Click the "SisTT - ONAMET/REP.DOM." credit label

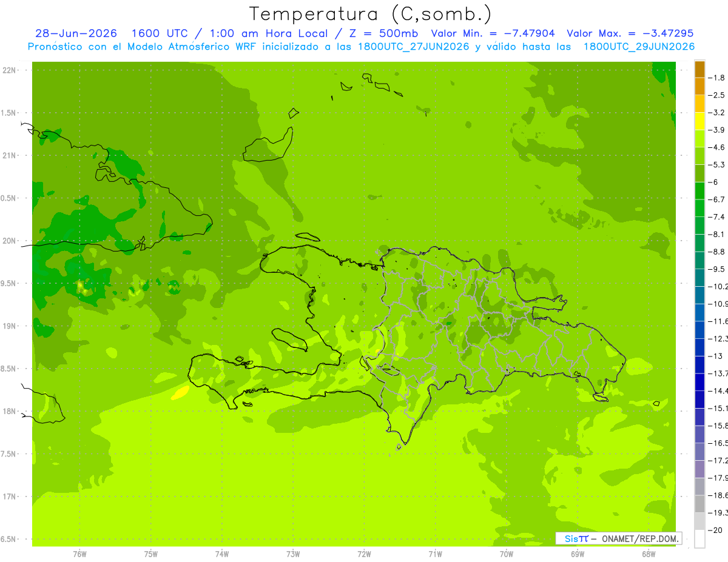coord(619,538)
